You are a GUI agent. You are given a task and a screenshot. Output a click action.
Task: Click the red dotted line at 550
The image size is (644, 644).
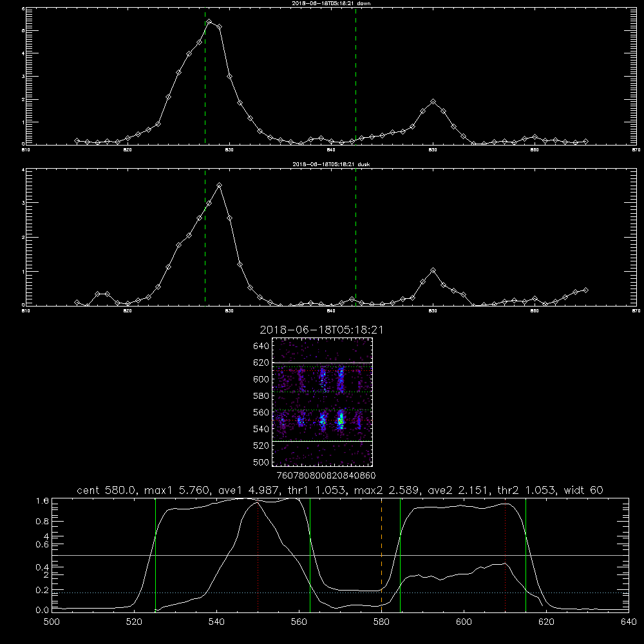point(258,554)
